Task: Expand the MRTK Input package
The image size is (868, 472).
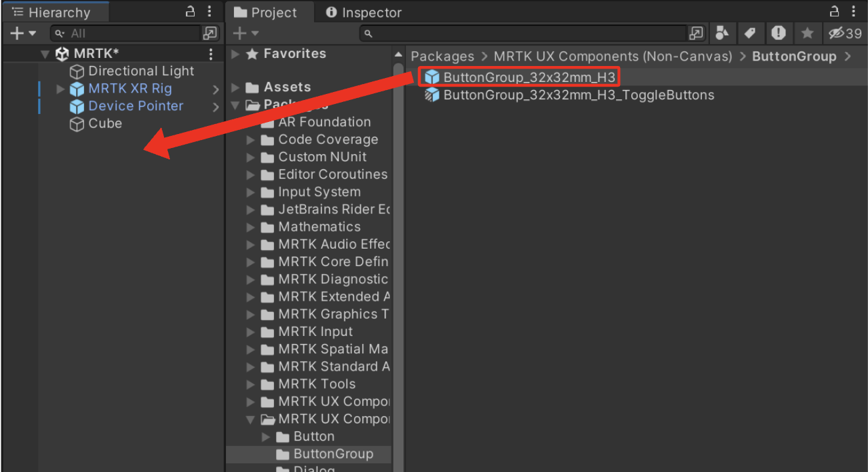Action: (x=251, y=332)
